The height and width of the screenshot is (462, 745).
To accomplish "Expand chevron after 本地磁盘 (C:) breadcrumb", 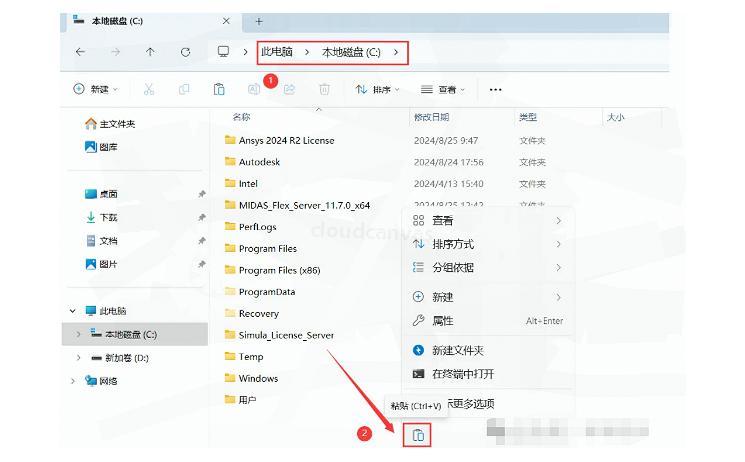I will (396, 52).
